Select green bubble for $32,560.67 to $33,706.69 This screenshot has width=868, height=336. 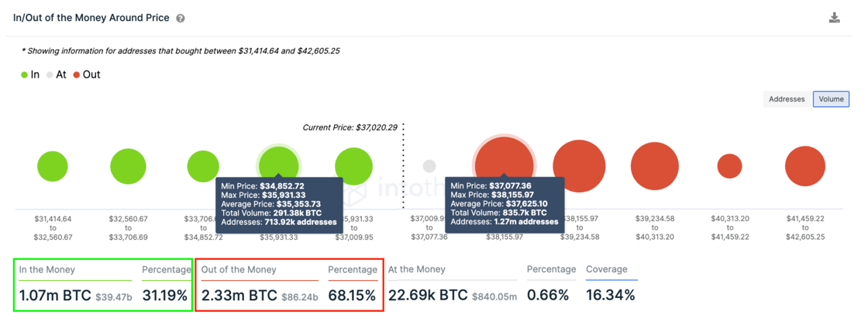(128, 167)
